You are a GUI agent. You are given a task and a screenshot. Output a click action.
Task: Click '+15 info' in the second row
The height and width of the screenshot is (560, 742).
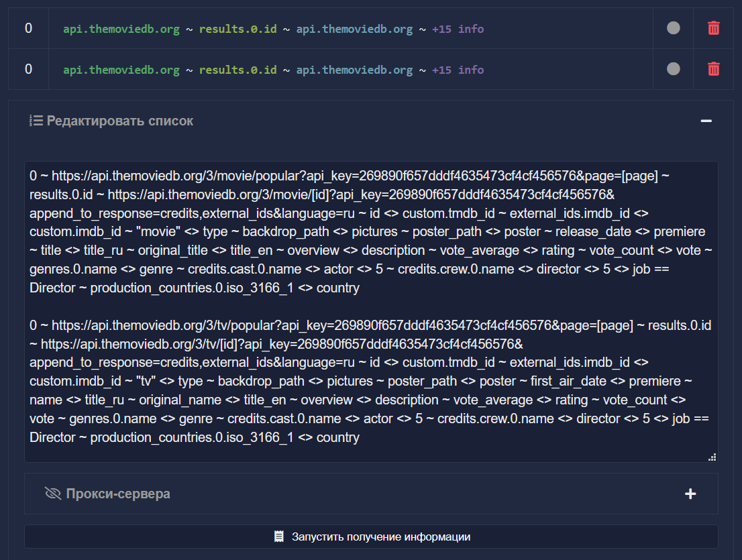coord(458,70)
